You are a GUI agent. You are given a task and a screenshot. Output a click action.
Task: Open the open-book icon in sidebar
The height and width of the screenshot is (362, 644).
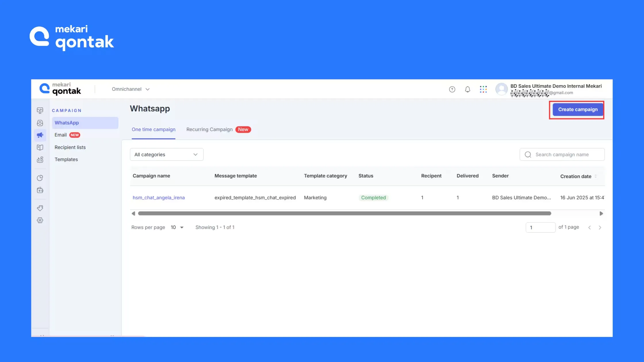point(40,147)
